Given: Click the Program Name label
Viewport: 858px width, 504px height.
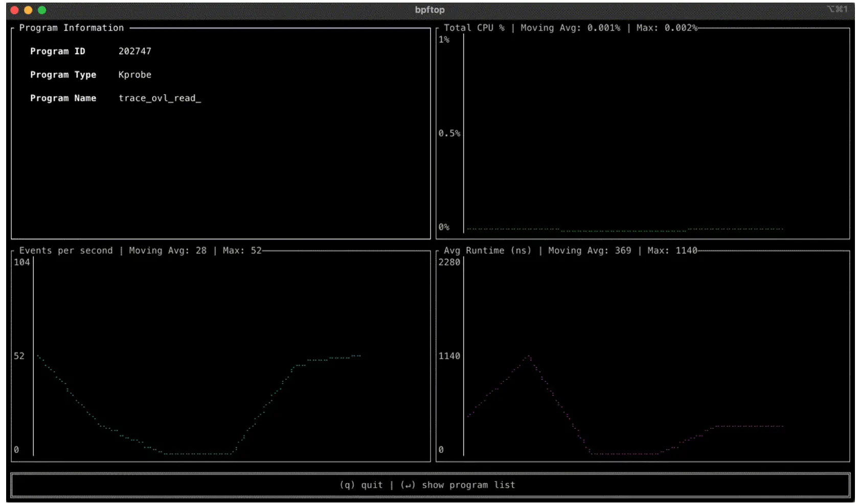Looking at the screenshot, I should (63, 98).
